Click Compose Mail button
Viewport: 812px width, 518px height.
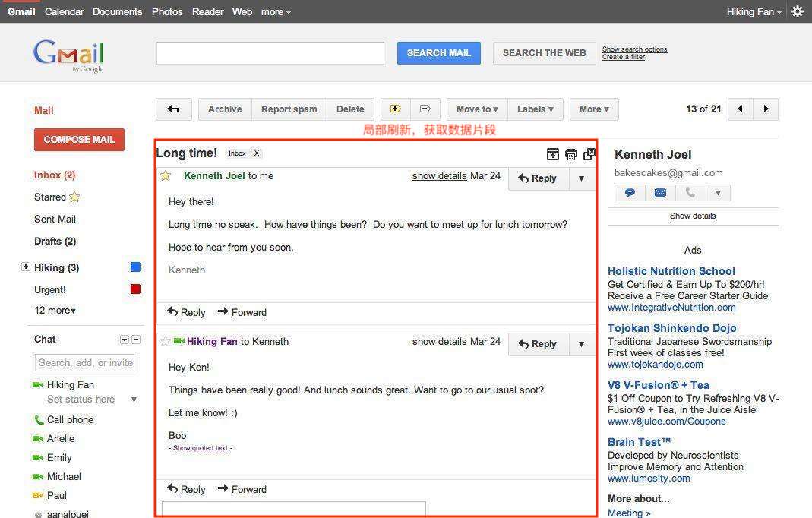click(79, 140)
